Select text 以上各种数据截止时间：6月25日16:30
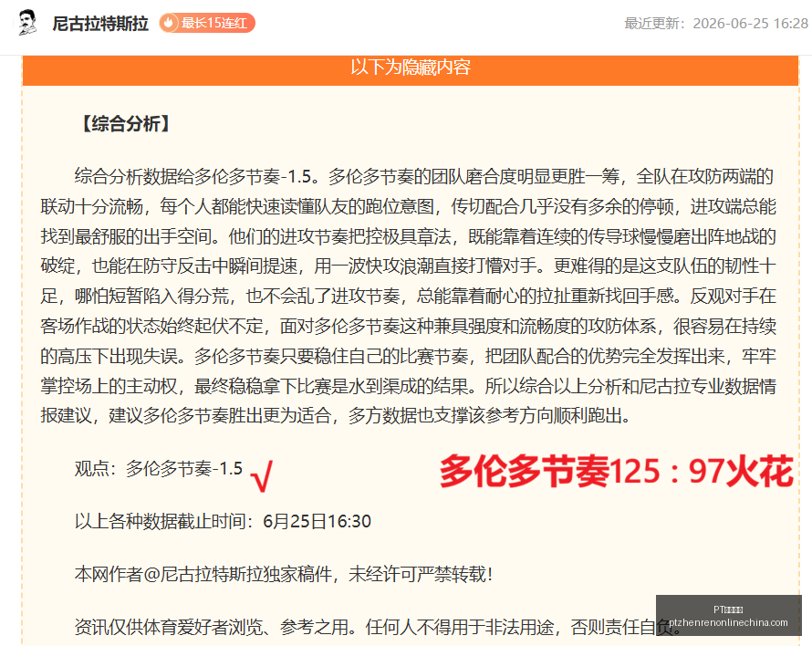 223,521
